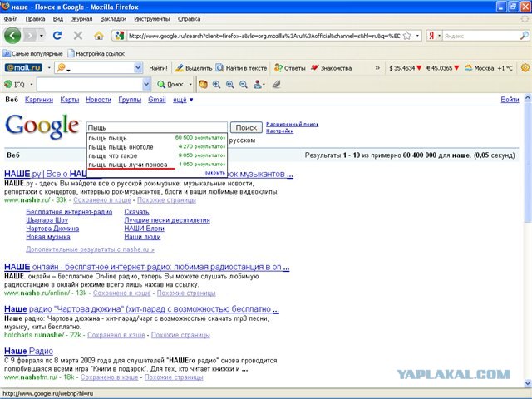Click the mail.ru toolbar settings gear icon
Viewport: 532px width, 399px height.
pyautogui.click(x=525, y=68)
